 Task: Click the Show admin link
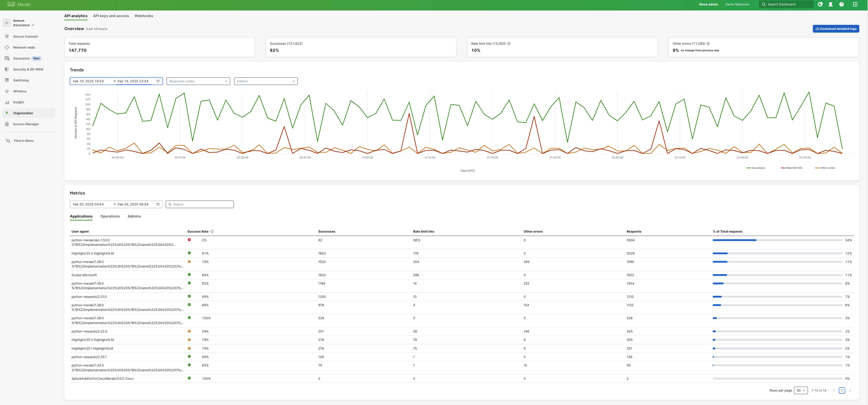pyautogui.click(x=708, y=4)
